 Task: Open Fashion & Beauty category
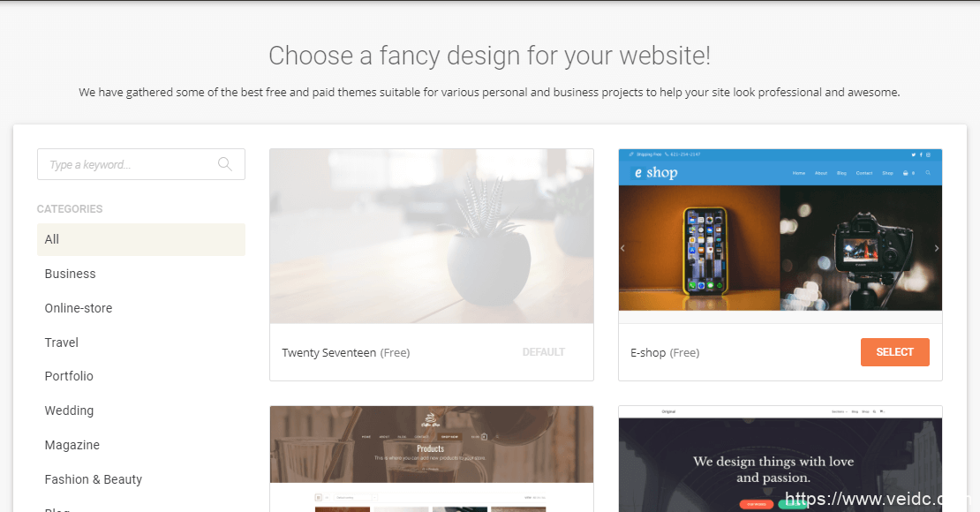coord(93,479)
